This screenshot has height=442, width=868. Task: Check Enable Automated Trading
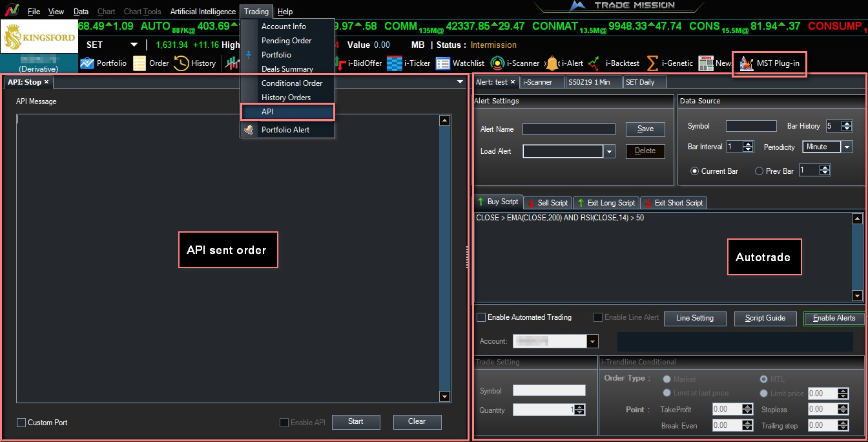481,317
